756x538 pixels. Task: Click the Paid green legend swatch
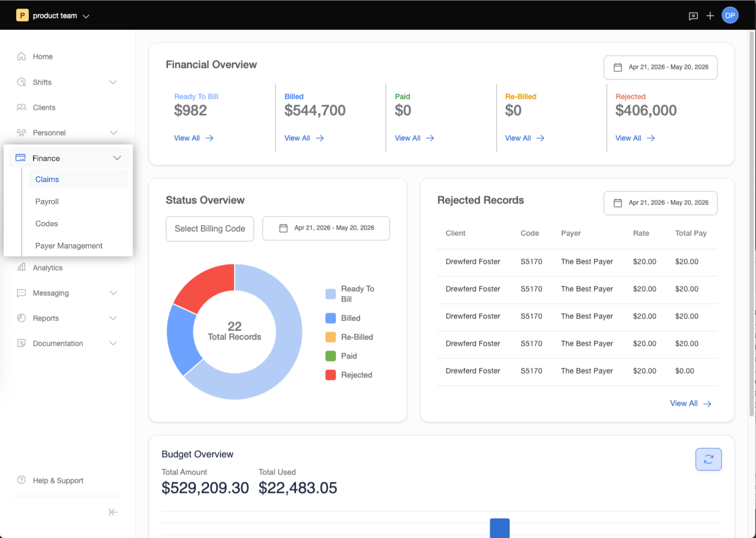[x=331, y=356]
